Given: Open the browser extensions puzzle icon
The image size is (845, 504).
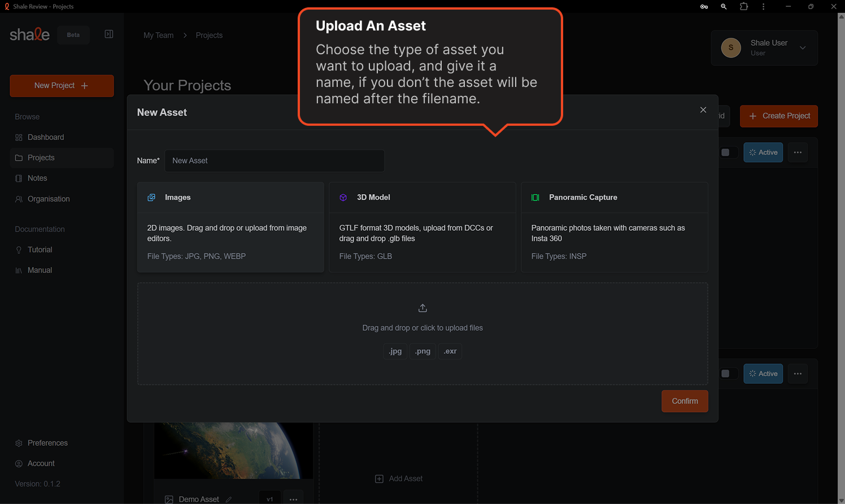Looking at the screenshot, I should [x=743, y=7].
